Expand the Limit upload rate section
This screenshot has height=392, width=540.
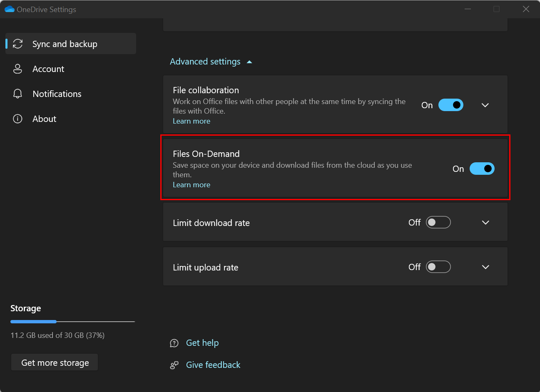coord(485,267)
